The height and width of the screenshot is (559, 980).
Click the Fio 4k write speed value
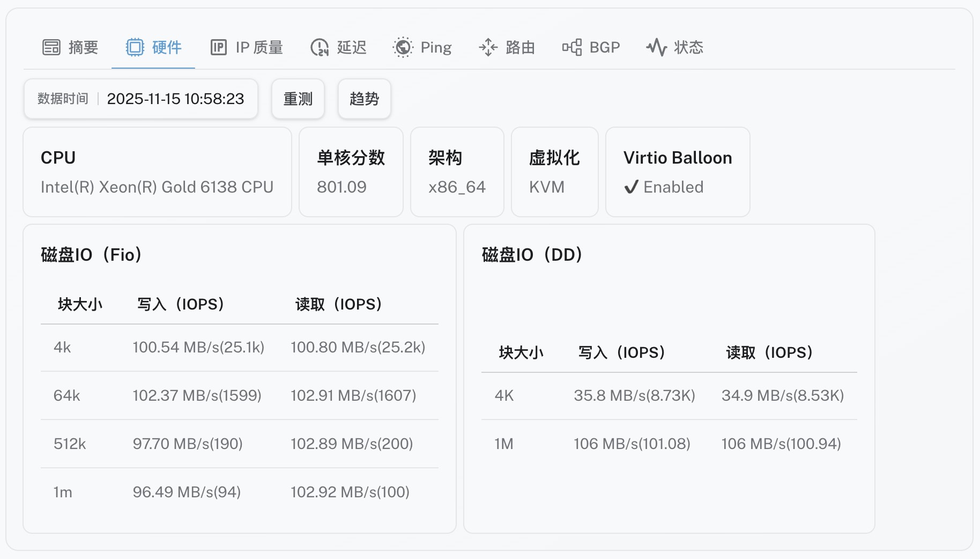pos(198,348)
